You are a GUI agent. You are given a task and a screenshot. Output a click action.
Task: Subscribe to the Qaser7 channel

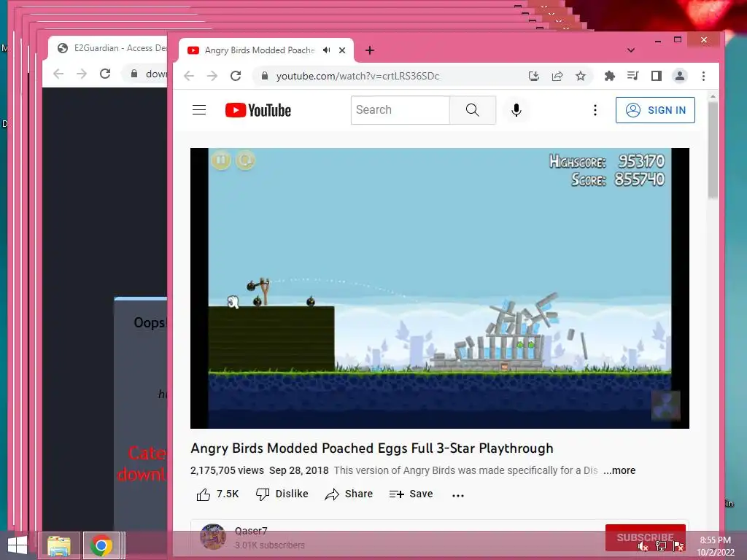pyautogui.click(x=645, y=537)
